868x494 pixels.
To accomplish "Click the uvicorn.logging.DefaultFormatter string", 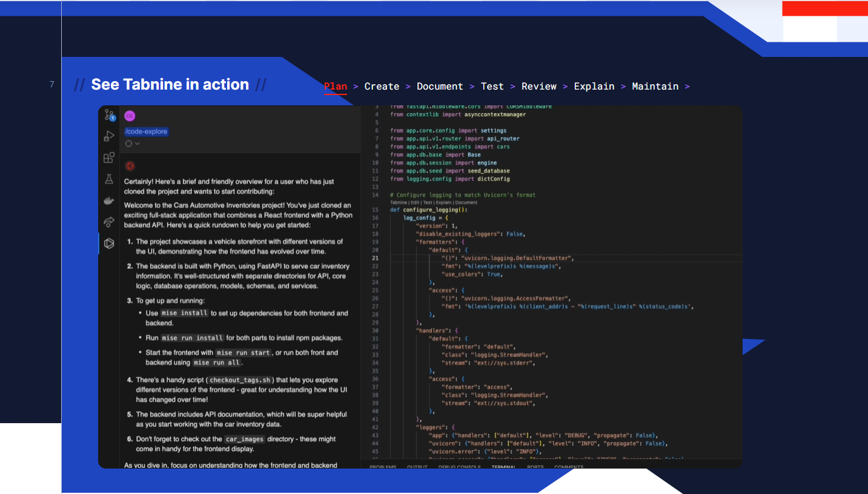I will tap(517, 258).
